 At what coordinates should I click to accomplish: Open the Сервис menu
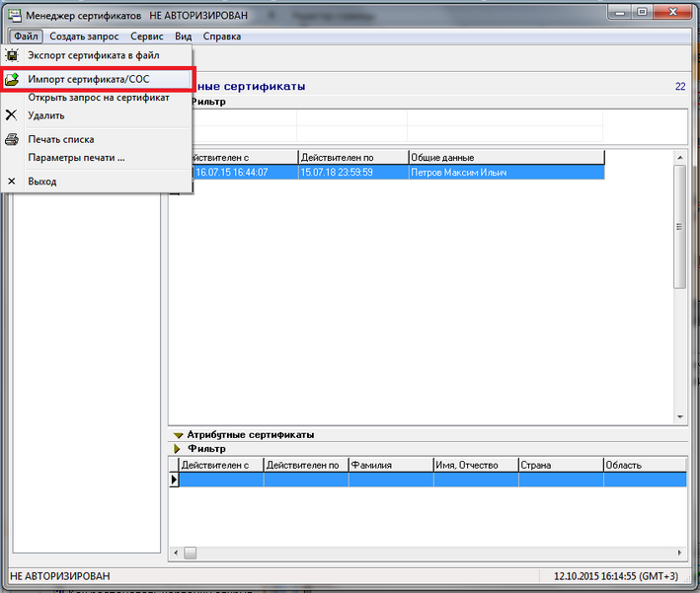(146, 36)
